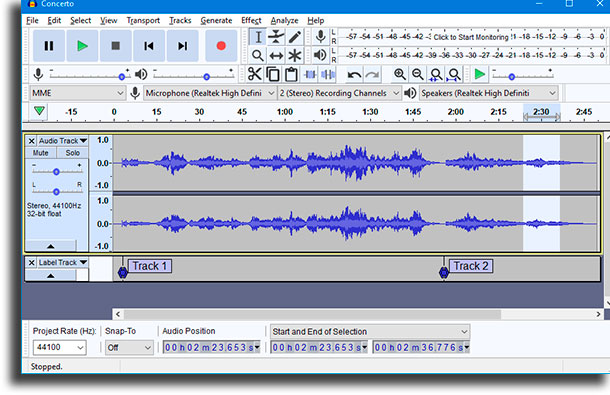Image resolution: width=610 pixels, height=395 pixels.
Task: Open the Analyze menu
Action: click(x=284, y=21)
